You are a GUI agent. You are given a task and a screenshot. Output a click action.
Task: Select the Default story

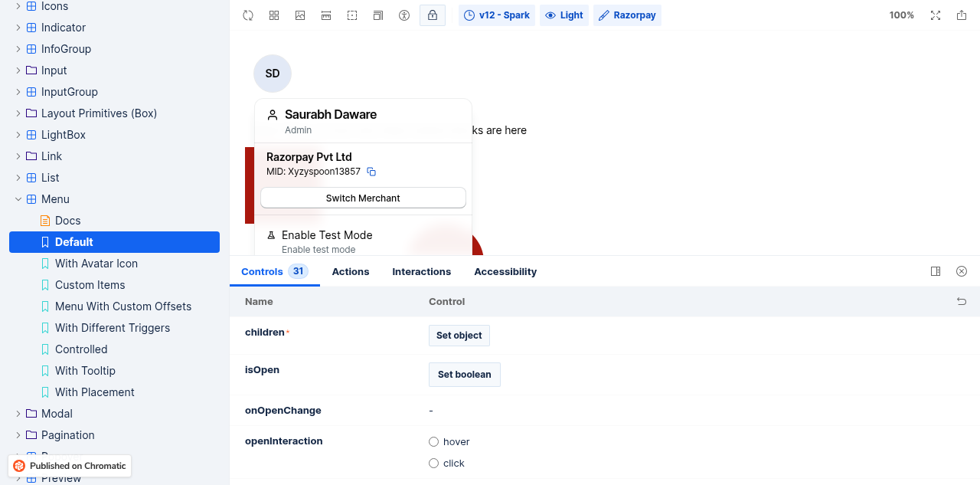point(114,242)
